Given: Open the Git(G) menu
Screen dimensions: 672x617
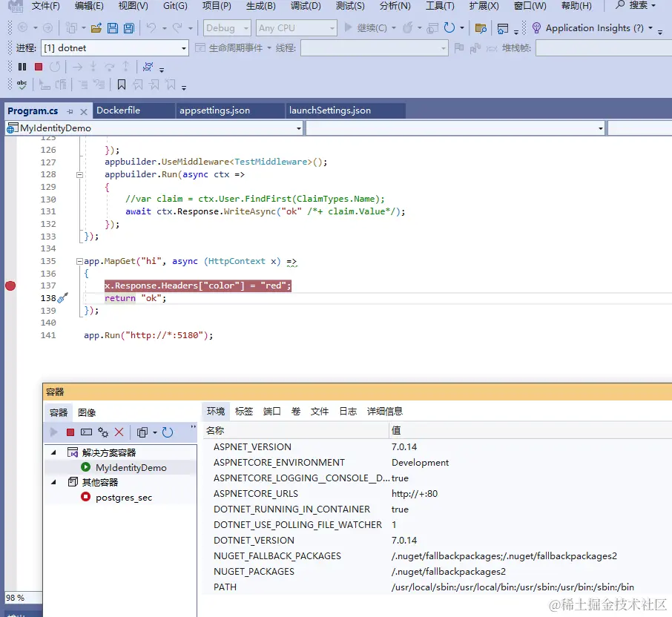Looking at the screenshot, I should [x=175, y=6].
